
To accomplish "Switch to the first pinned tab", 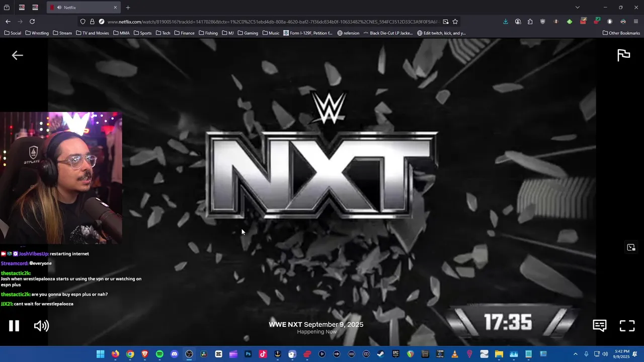I will (x=22, y=8).
